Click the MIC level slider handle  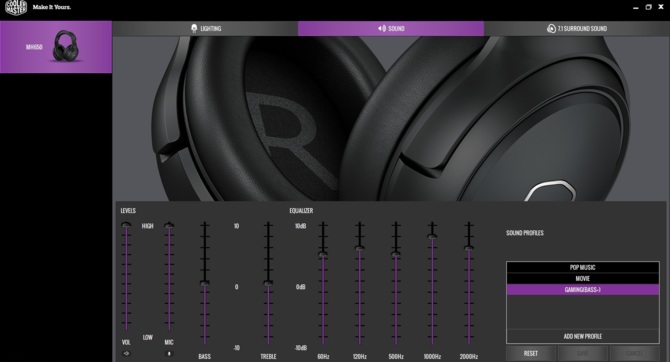click(x=169, y=225)
